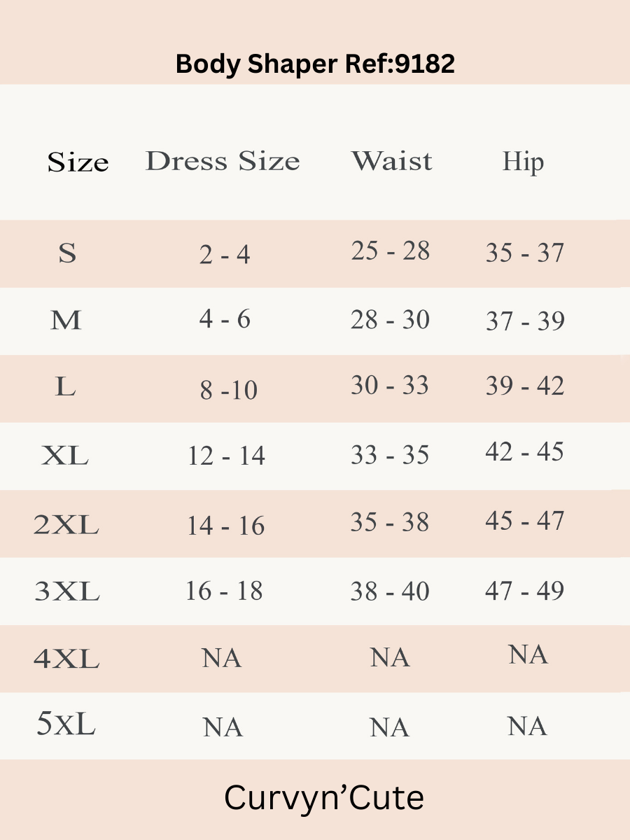Select the Waist column header

coord(391,161)
